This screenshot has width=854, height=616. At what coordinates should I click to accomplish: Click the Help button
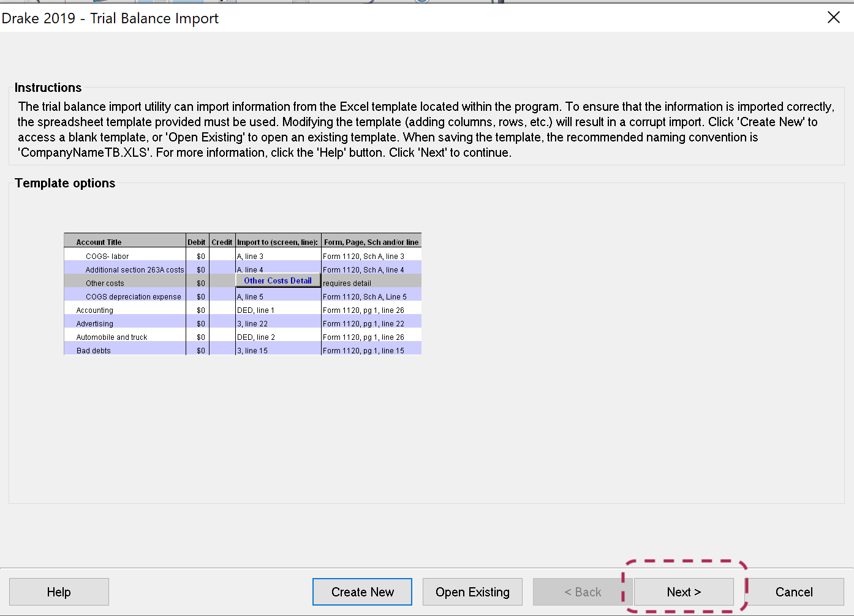(59, 592)
